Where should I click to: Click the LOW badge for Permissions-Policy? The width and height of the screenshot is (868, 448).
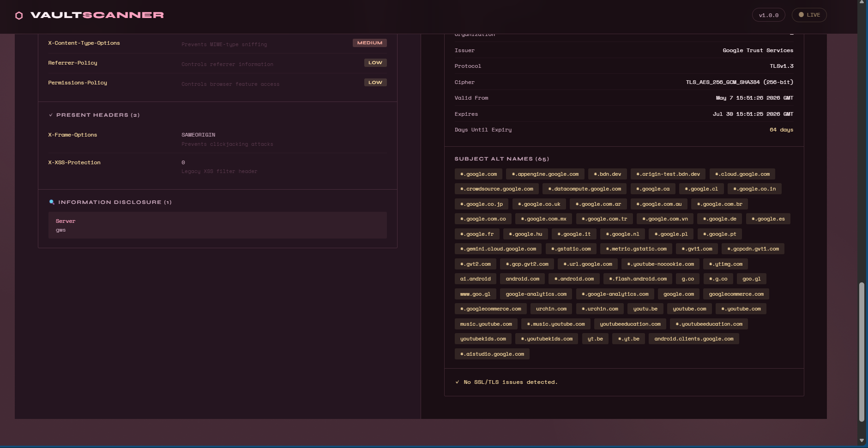[x=375, y=83]
